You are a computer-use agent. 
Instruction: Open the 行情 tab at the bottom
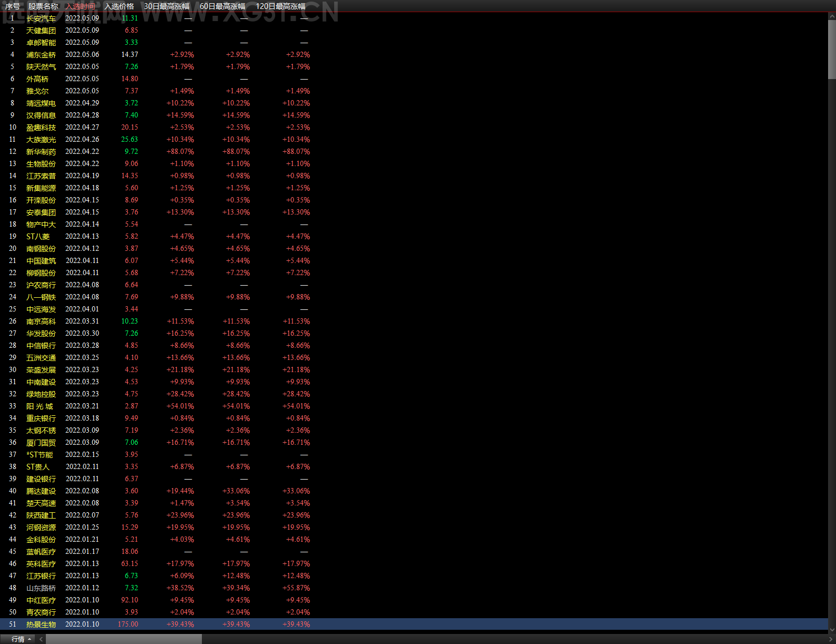pyautogui.click(x=18, y=639)
